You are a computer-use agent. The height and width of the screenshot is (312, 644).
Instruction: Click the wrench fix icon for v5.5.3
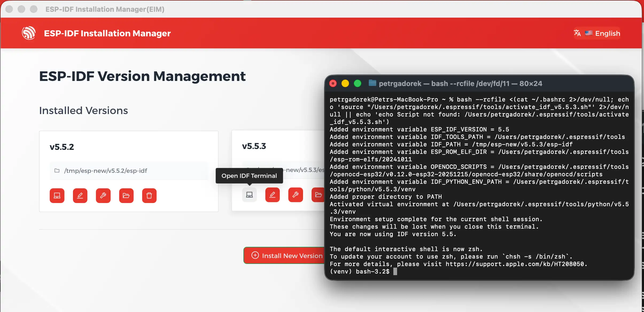296,195
